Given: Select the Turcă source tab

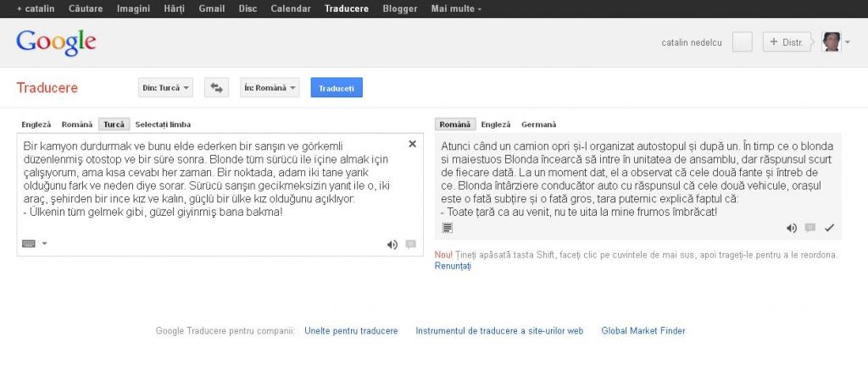Looking at the screenshot, I should 114,124.
